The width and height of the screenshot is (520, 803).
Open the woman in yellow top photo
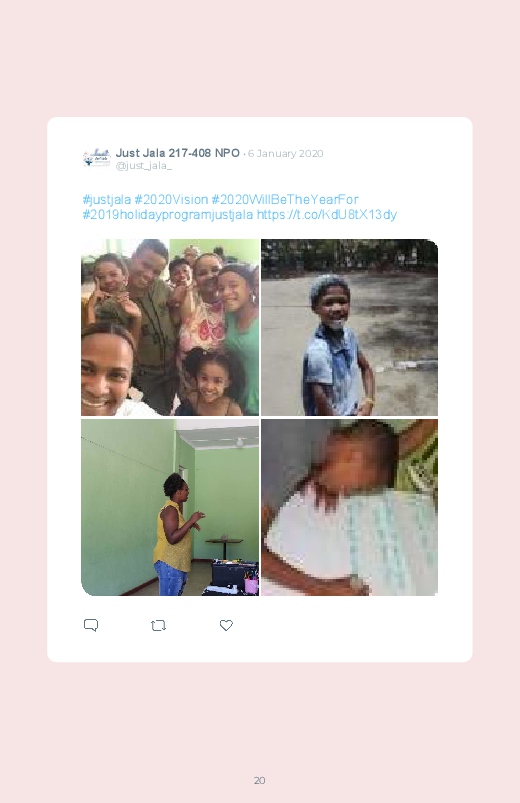[x=170, y=508]
